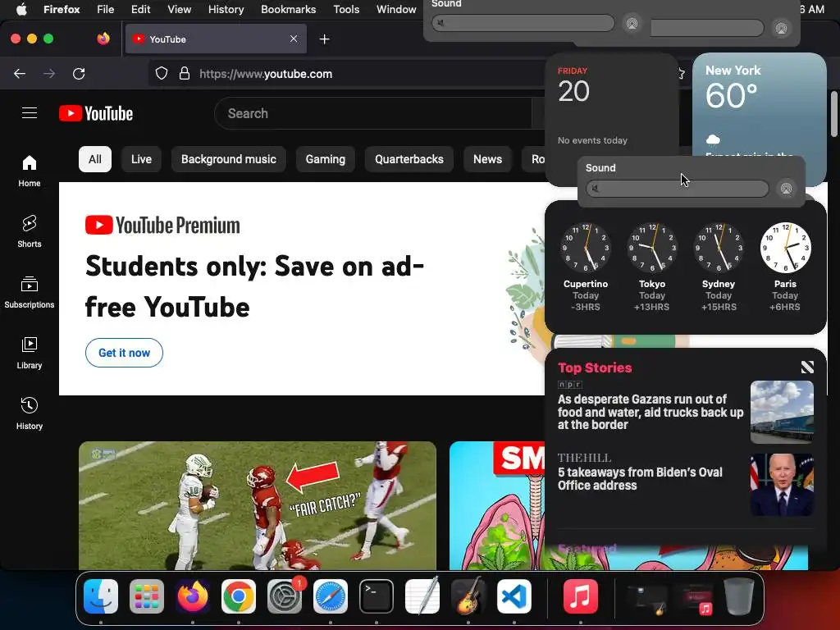Open Trash from the Dock
Screen dimensions: 840x630
[x=739, y=596]
